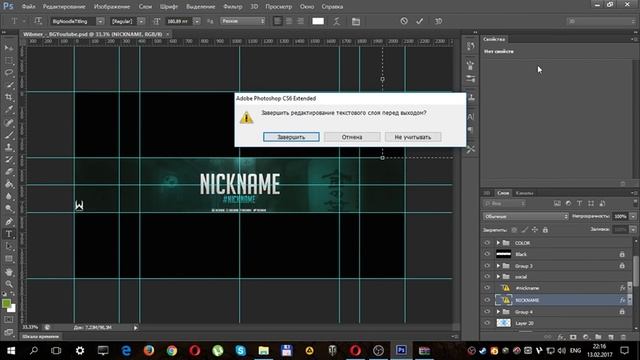Select the Lasso tool
640x360 pixels.
point(9,73)
